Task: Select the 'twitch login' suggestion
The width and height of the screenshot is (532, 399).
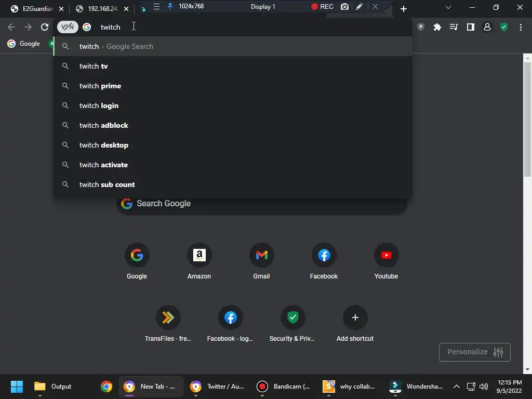Action: (233, 105)
